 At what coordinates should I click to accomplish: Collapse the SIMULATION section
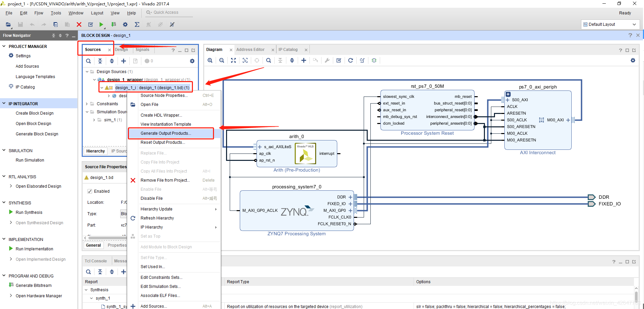tap(4, 150)
